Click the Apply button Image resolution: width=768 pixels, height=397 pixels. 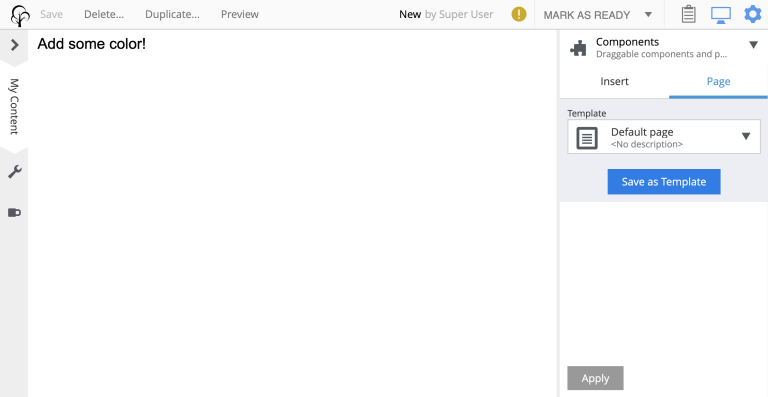(x=596, y=378)
